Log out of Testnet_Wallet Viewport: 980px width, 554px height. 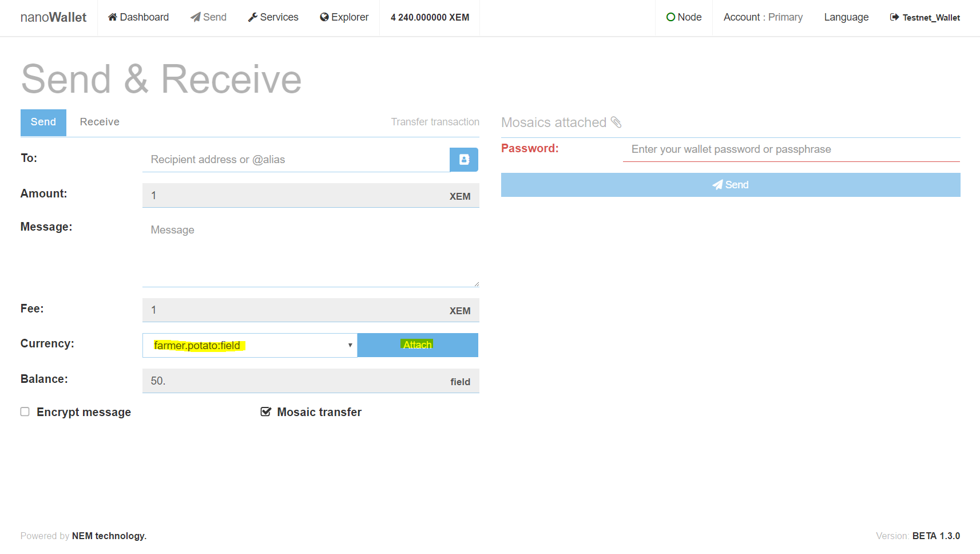(x=925, y=17)
